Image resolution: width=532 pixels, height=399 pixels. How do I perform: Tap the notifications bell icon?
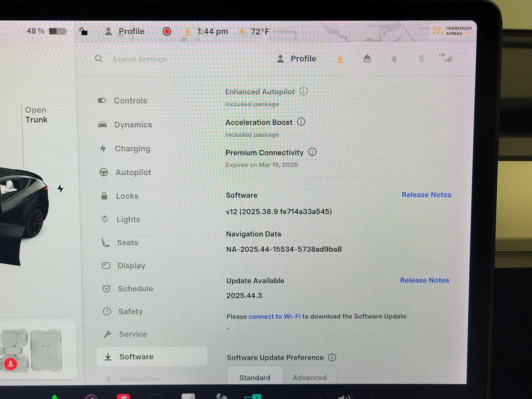394,59
